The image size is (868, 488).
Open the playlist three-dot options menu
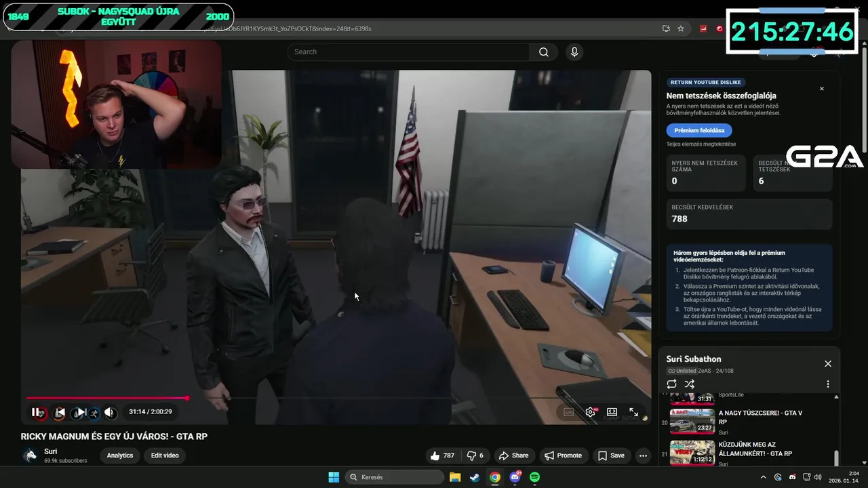click(x=827, y=384)
